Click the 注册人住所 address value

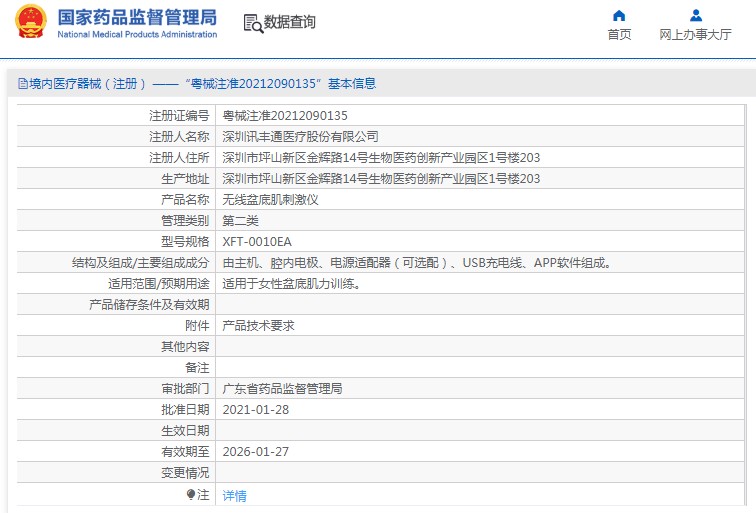(381, 158)
